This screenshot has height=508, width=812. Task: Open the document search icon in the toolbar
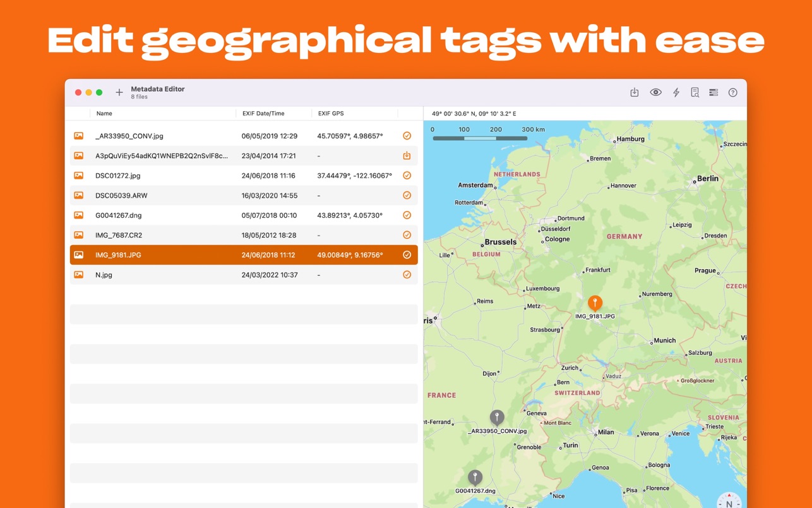pos(695,93)
